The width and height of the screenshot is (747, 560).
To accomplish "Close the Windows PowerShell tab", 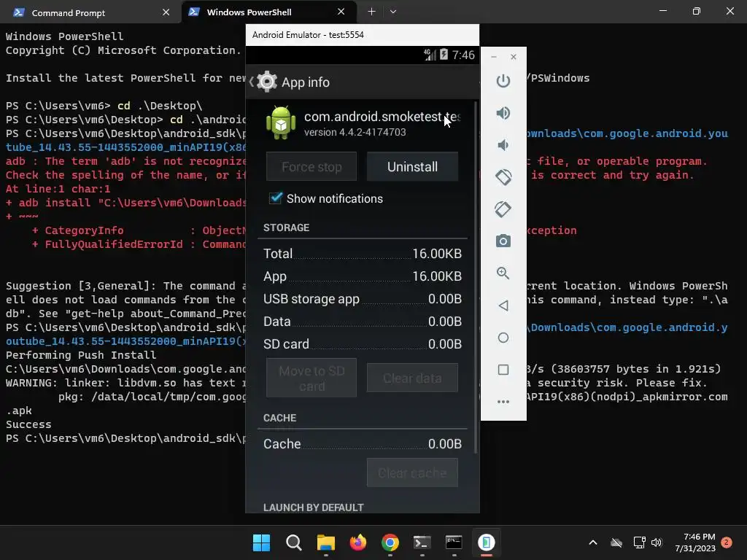I will pyautogui.click(x=341, y=12).
